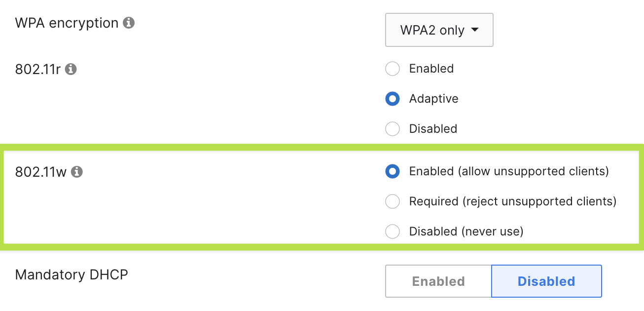Click the Mandatory DHCP setting label
Screen dimensions: 644x311
tap(72, 274)
